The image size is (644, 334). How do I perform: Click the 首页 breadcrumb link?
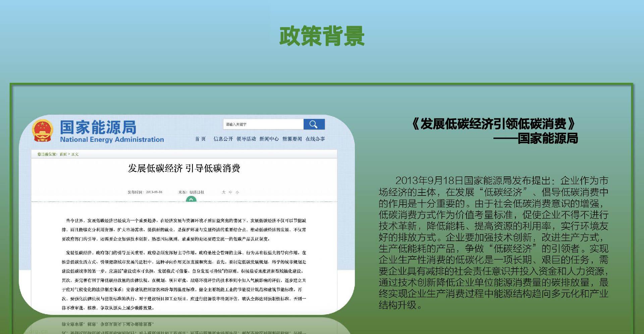click(63, 154)
